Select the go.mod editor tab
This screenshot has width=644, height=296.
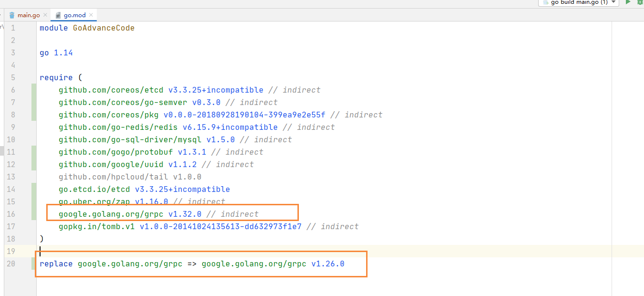tap(74, 15)
